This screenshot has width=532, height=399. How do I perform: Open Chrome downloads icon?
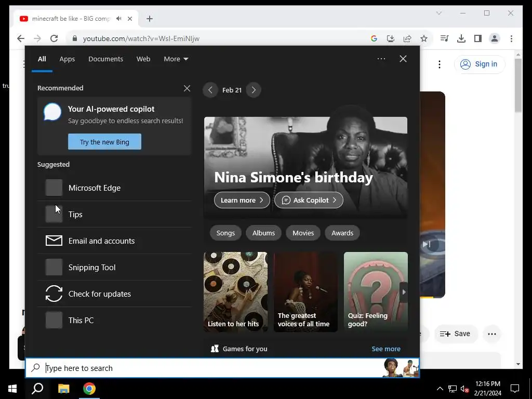(461, 38)
